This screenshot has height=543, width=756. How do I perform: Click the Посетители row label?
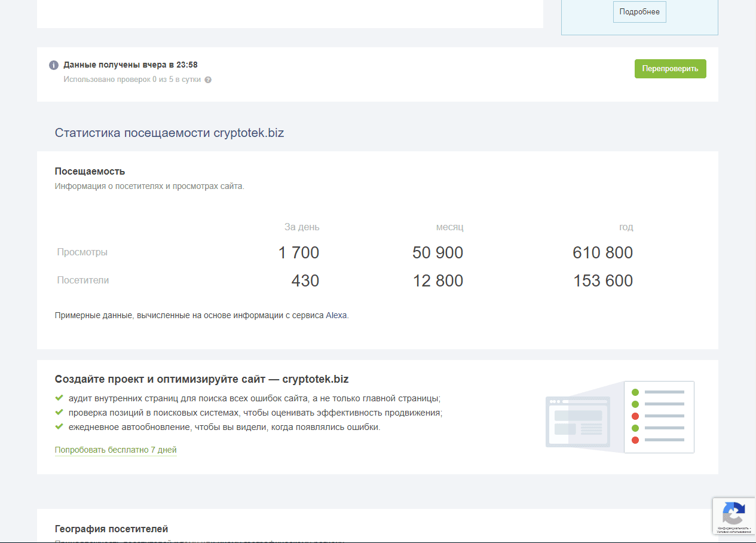83,280
